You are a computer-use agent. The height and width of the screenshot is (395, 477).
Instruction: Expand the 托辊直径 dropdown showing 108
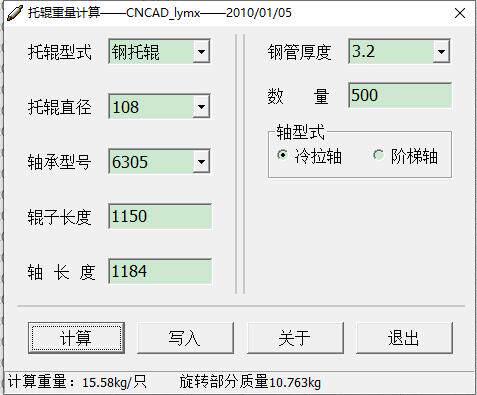pos(201,107)
